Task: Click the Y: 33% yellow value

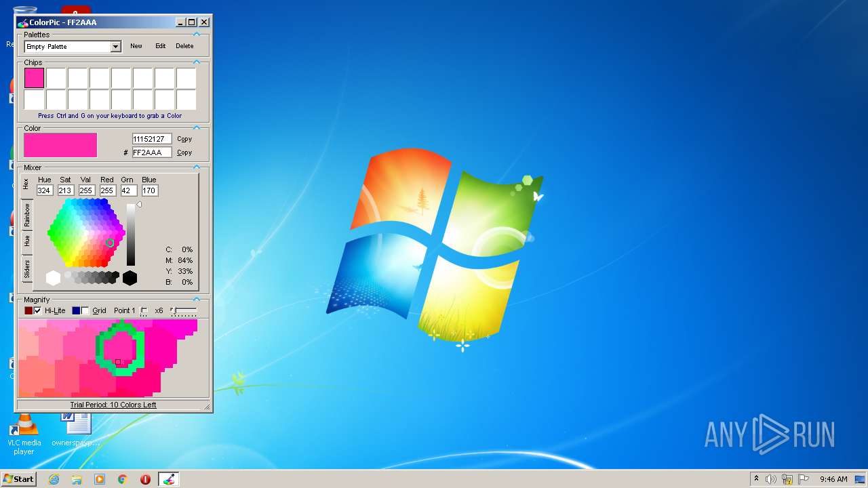Action: point(179,271)
